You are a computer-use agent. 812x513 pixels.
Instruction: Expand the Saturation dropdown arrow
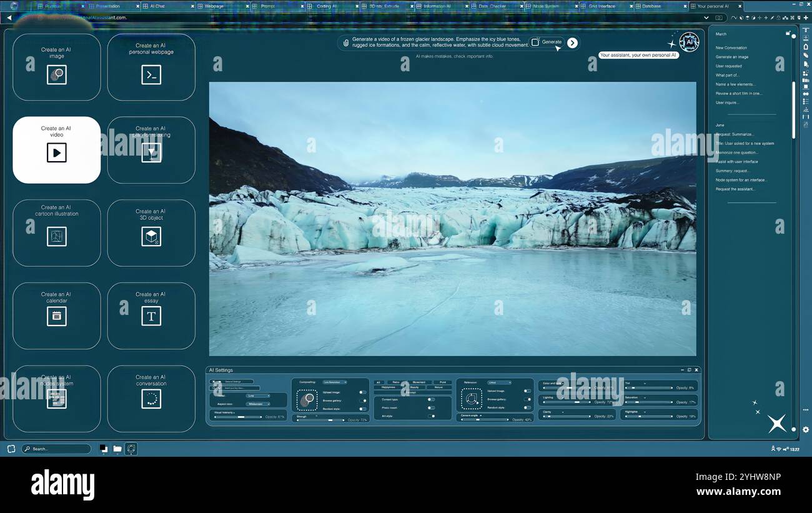pyautogui.click(x=645, y=397)
